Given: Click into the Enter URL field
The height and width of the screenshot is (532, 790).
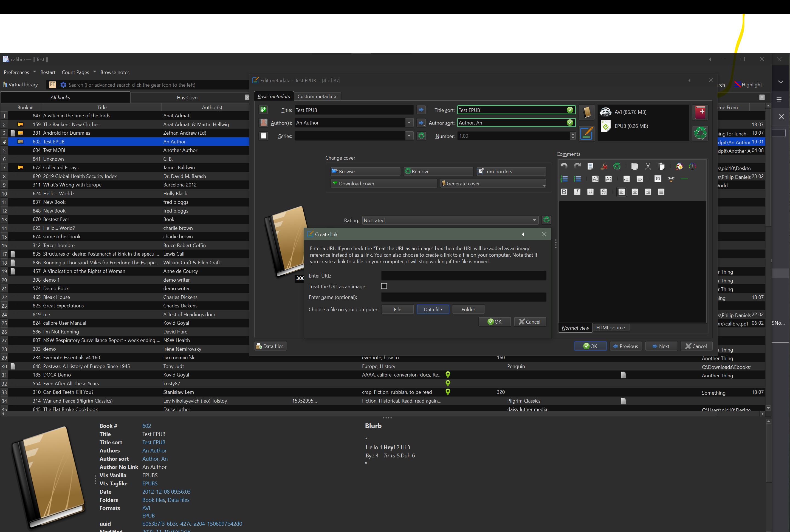Looking at the screenshot, I should click(463, 276).
